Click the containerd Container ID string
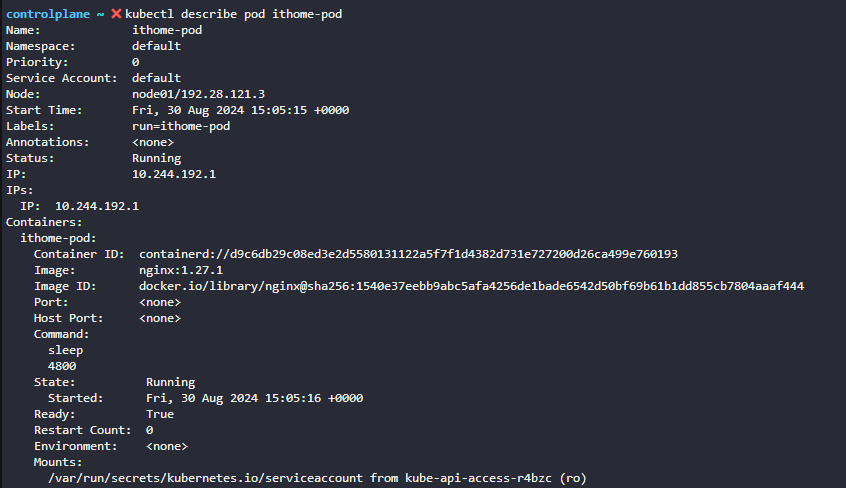 tap(408, 254)
